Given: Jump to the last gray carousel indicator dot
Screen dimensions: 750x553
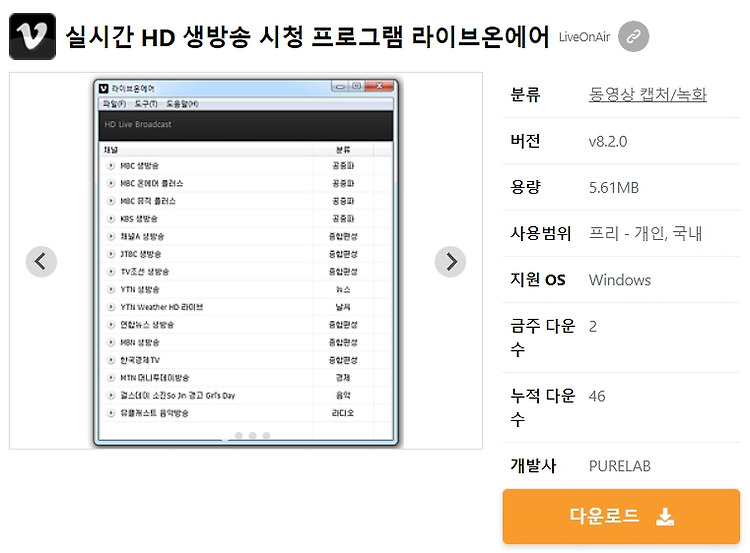Looking at the screenshot, I should click(266, 435).
